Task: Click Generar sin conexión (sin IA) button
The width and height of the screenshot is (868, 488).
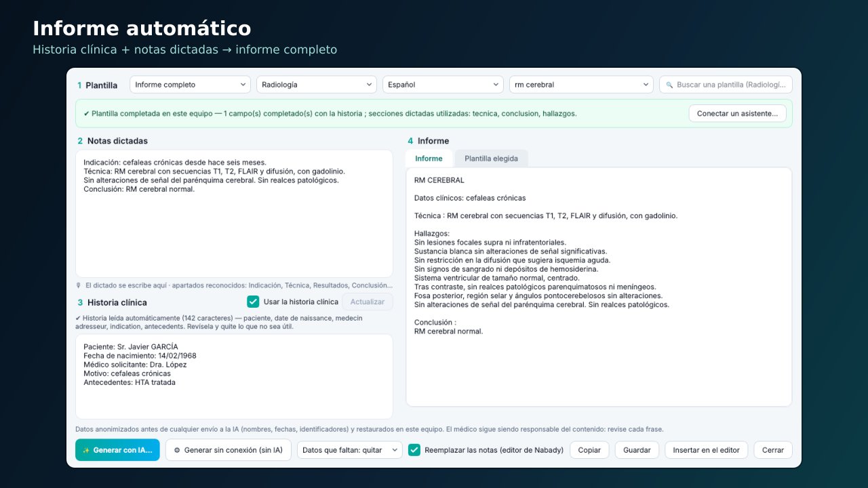Action: (x=229, y=450)
